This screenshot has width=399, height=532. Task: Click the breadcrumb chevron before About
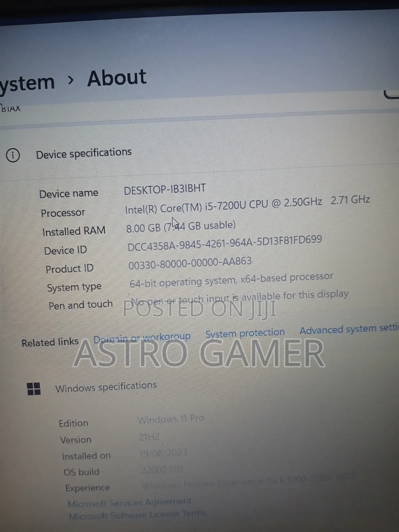[70, 80]
